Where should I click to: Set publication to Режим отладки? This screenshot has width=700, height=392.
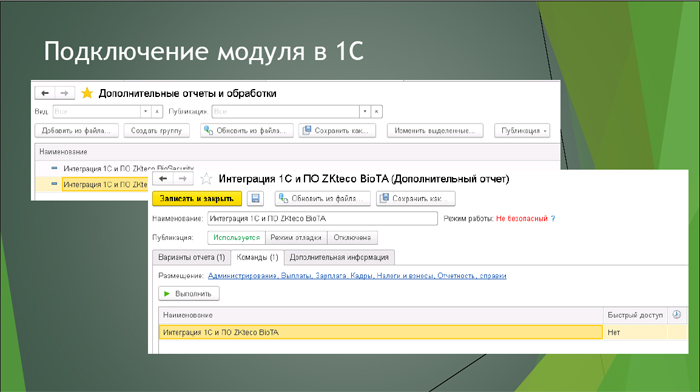(x=296, y=238)
